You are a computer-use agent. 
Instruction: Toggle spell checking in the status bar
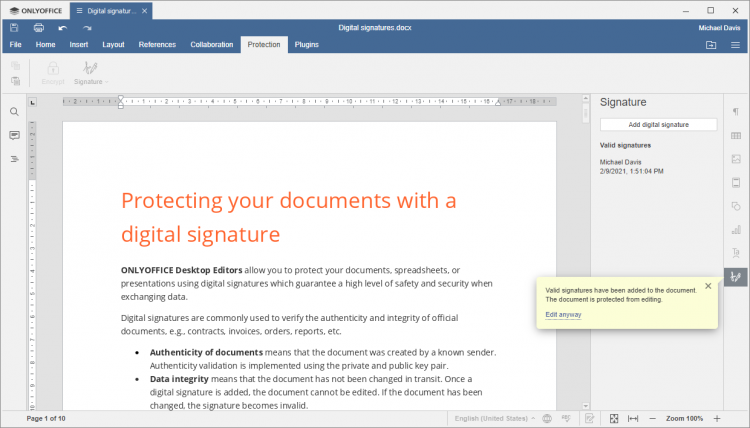[x=566, y=418]
